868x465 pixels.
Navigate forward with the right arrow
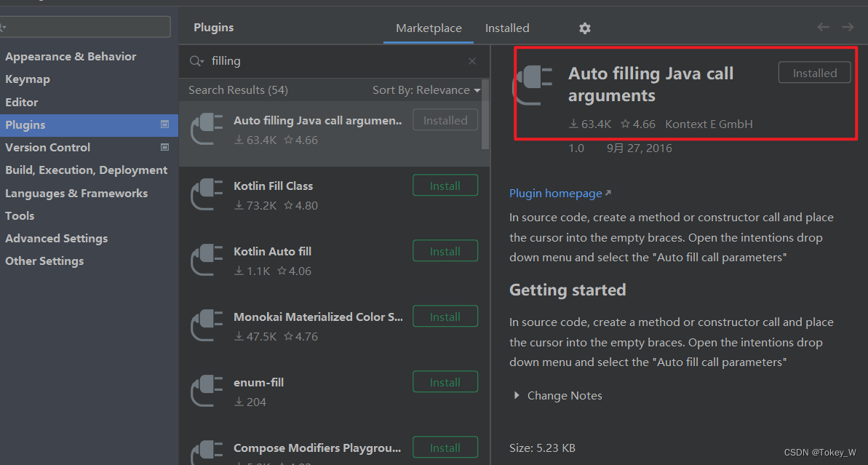pos(848,27)
